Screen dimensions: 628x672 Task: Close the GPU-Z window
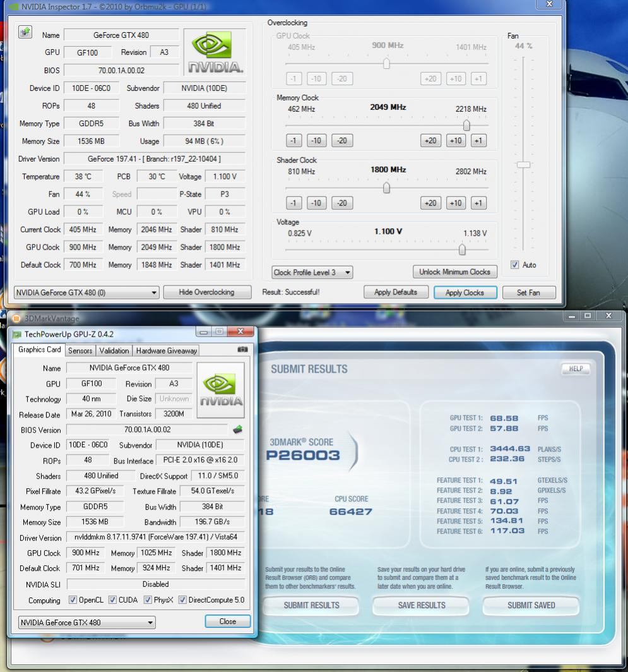[240, 332]
